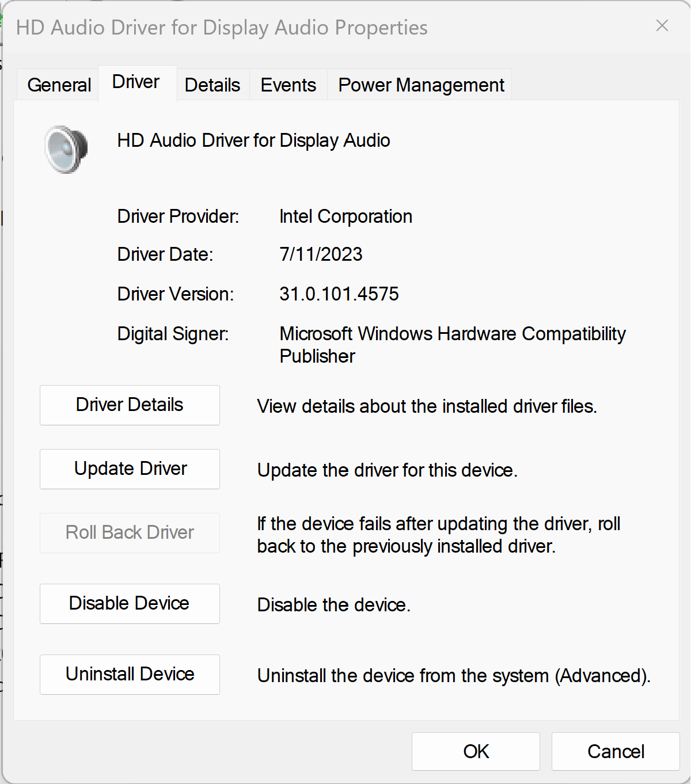Cancel the properties dialog
Viewport: 691px width, 784px height.
click(x=616, y=751)
